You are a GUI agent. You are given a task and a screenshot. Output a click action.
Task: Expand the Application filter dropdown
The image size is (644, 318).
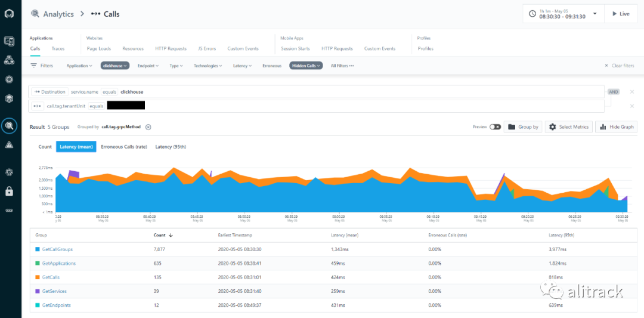pos(79,66)
